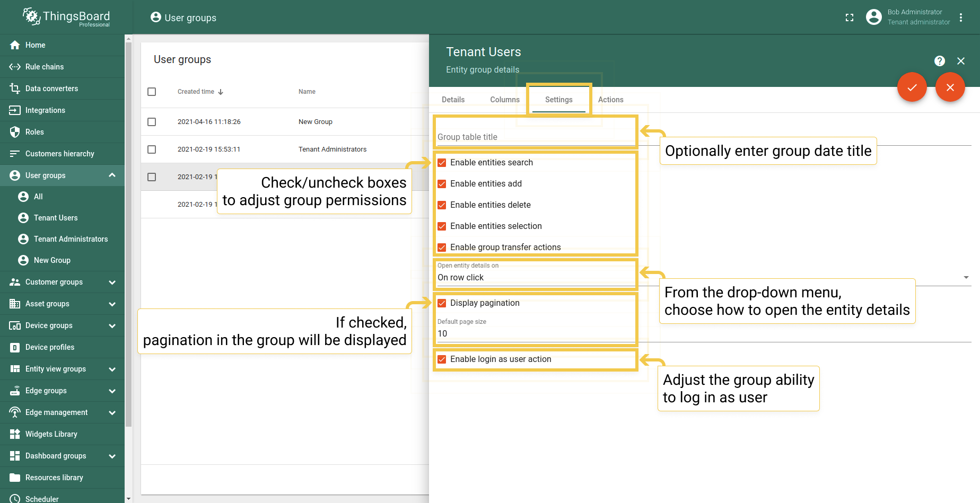Toggle fullscreen mode icon in header
This screenshot has height=503, width=980.
(x=850, y=17)
